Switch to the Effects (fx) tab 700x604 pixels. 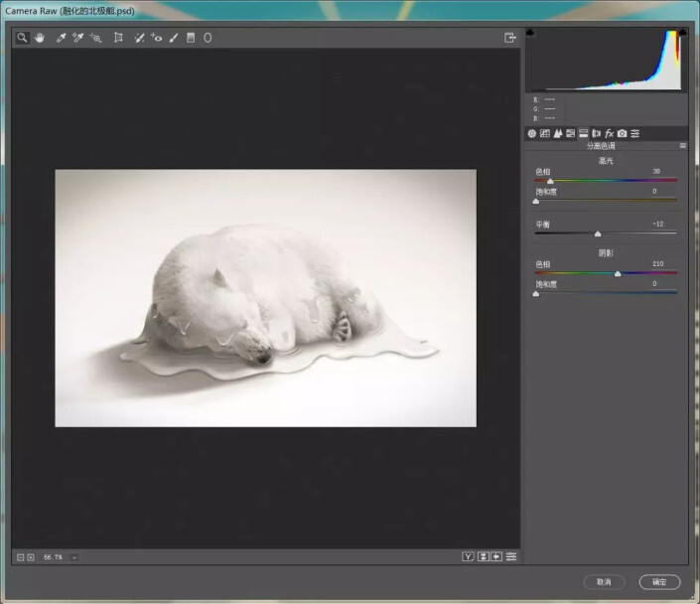pos(609,133)
